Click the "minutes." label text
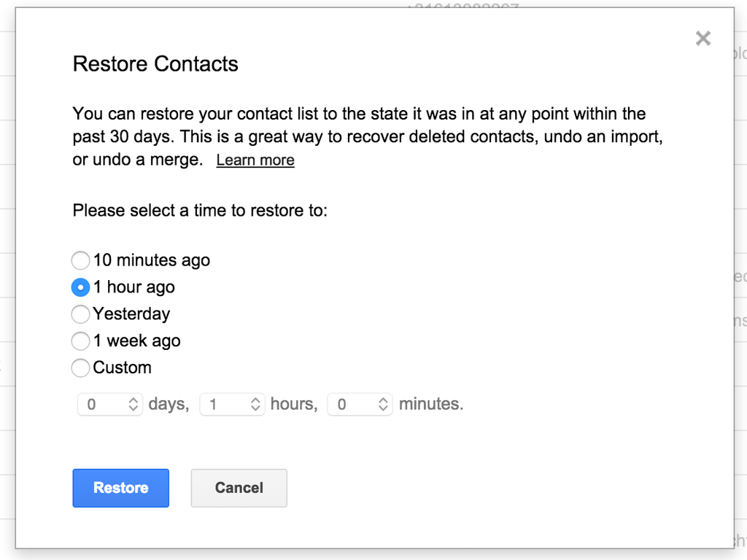The height and width of the screenshot is (560, 747). coord(431,405)
